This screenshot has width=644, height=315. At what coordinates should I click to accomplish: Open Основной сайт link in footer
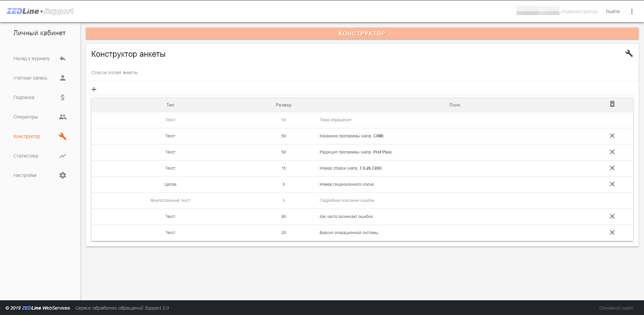pos(616,308)
